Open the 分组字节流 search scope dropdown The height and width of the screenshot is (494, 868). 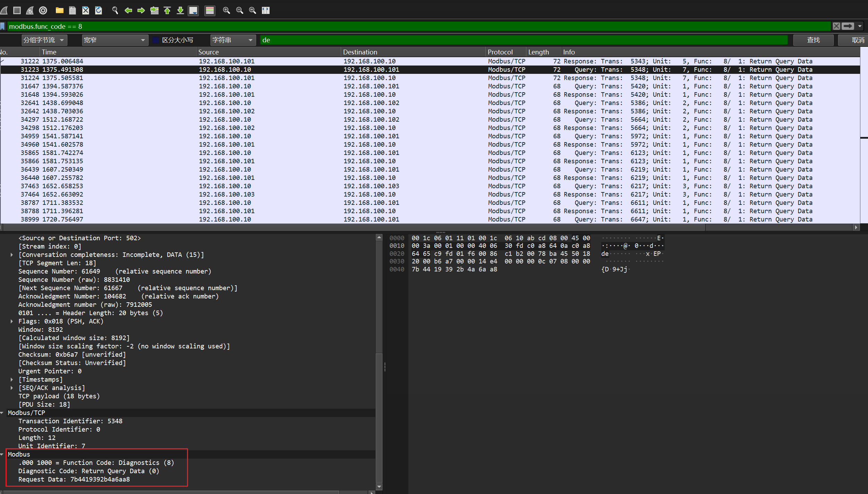(44, 40)
